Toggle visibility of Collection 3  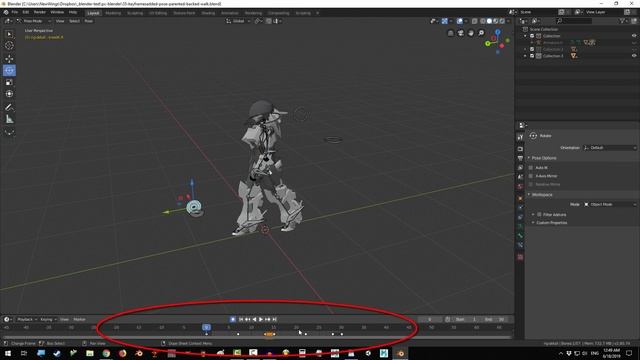click(x=634, y=56)
